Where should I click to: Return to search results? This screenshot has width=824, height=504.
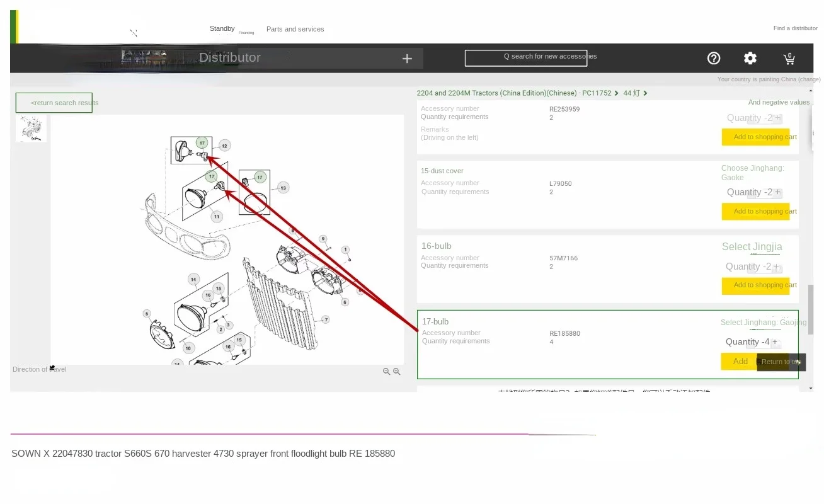click(54, 103)
